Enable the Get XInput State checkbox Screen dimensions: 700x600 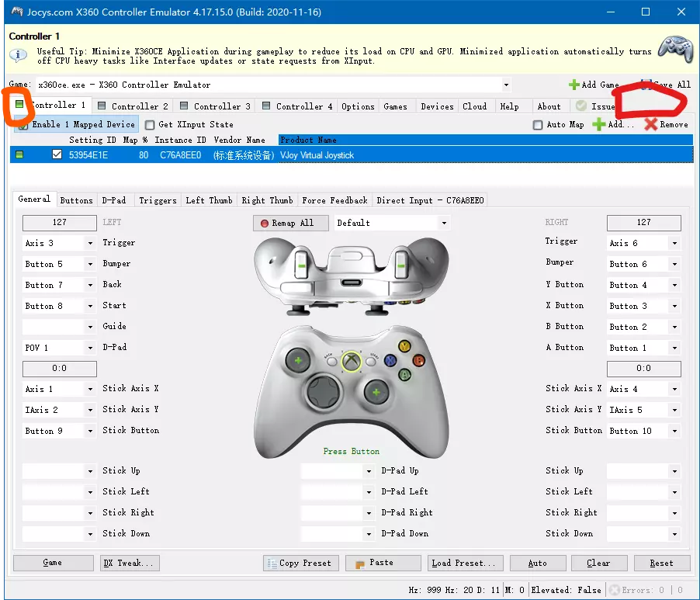coord(150,125)
